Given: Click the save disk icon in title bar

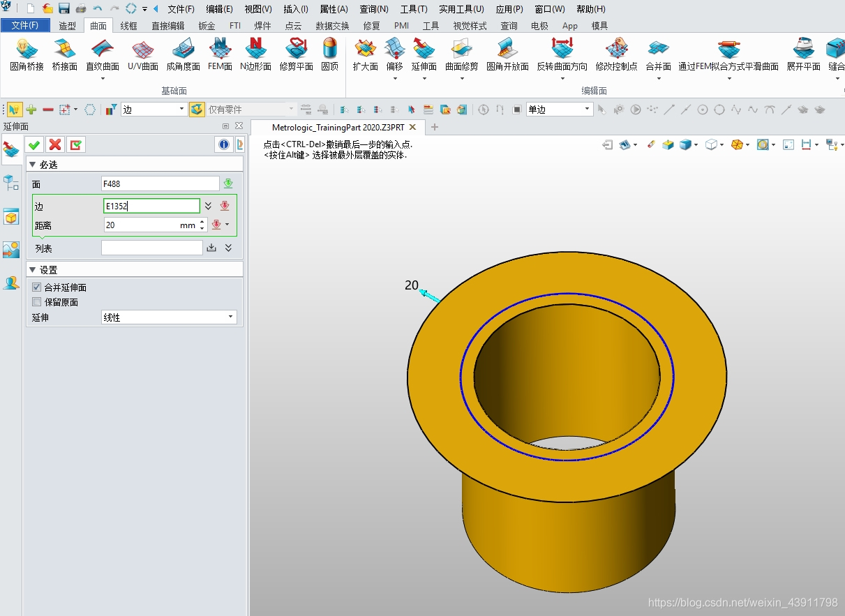Looking at the screenshot, I should [x=64, y=8].
